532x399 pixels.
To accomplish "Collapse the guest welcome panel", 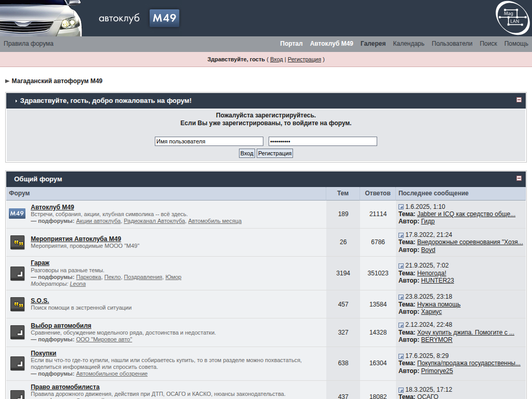I will coord(518,100).
